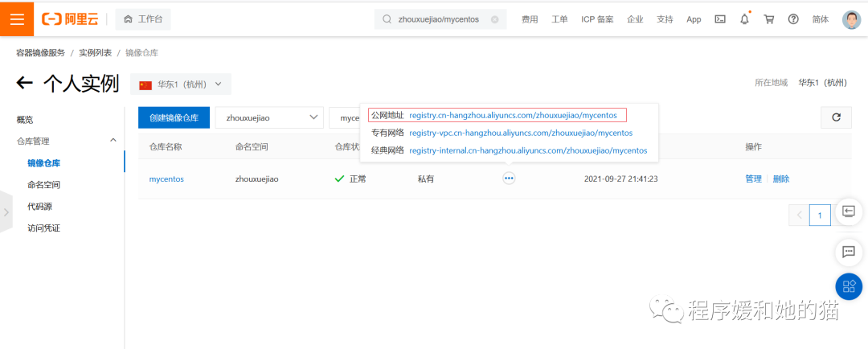Open the blue floating apps icon
This screenshot has width=868, height=349.
tap(849, 286)
